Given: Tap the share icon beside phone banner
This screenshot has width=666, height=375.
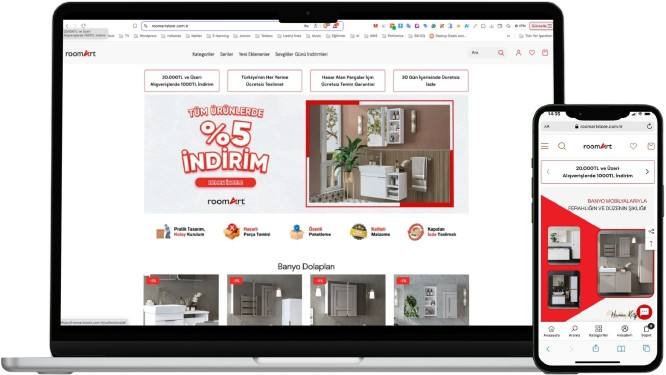Looking at the screenshot, I should coord(651,231).
